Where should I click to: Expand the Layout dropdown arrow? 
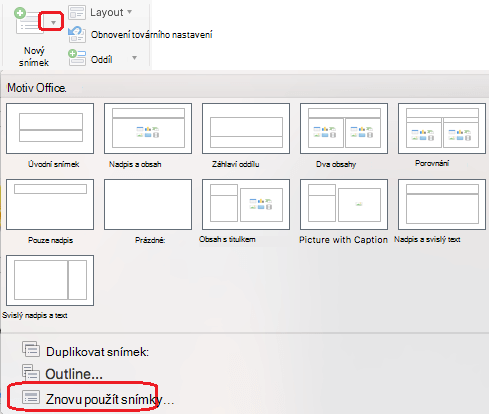[x=129, y=12]
